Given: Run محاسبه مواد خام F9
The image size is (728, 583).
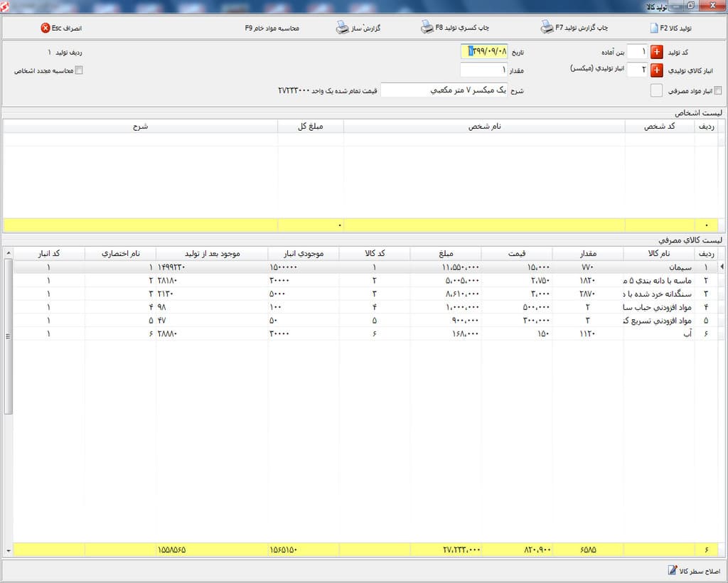Looking at the screenshot, I should pyautogui.click(x=272, y=28).
